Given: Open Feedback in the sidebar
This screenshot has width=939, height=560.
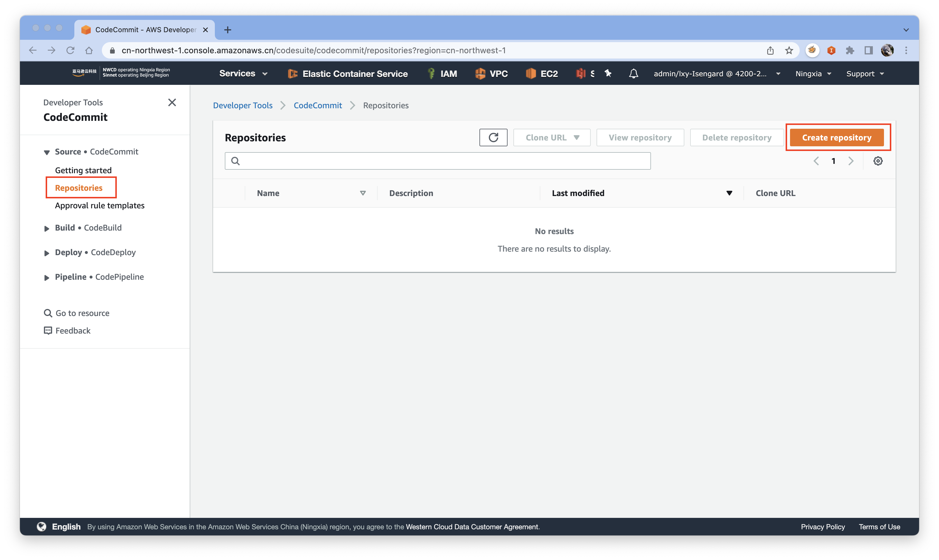Looking at the screenshot, I should point(67,331).
